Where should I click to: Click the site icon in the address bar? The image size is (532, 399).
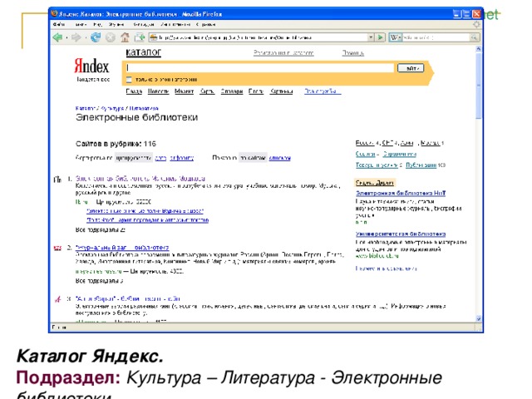click(x=154, y=37)
